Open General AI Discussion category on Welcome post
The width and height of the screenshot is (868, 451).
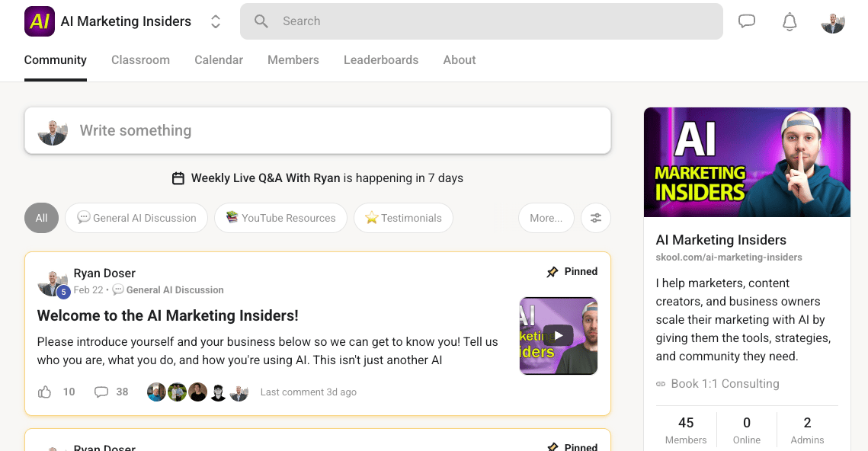[x=175, y=290]
